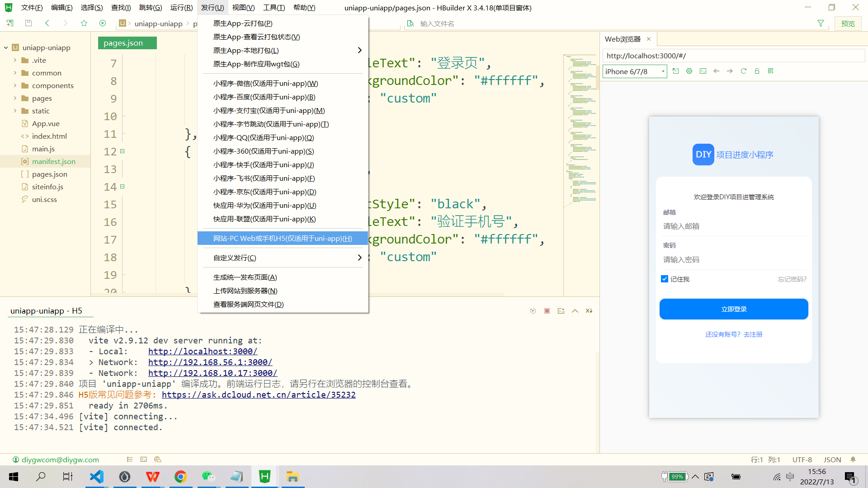Go forward with the right-arrow toolbar icon

point(66,23)
